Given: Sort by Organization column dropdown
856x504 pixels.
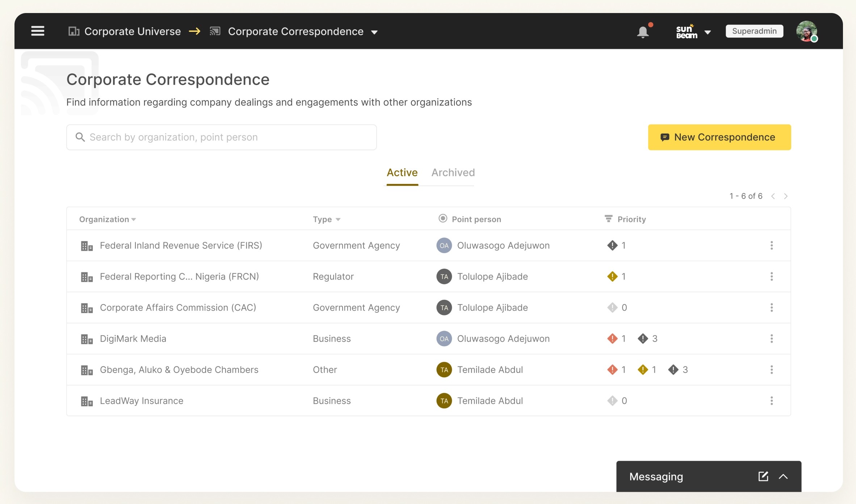Looking at the screenshot, I should [x=134, y=219].
